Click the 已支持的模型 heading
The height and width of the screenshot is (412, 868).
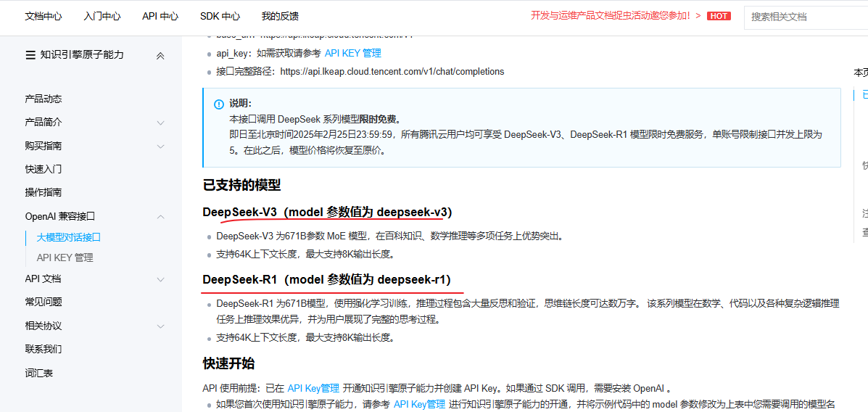(242, 185)
